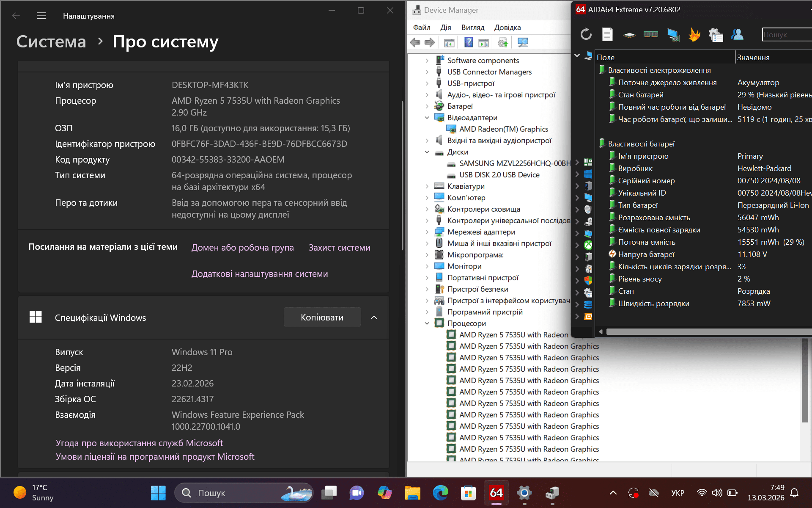Image resolution: width=812 pixels, height=508 pixels.
Task: Expand the Батареї device category
Action: click(427, 106)
